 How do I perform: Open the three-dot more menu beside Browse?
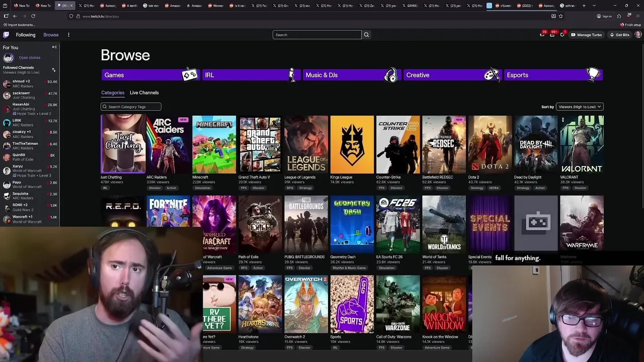pyautogui.click(x=68, y=35)
